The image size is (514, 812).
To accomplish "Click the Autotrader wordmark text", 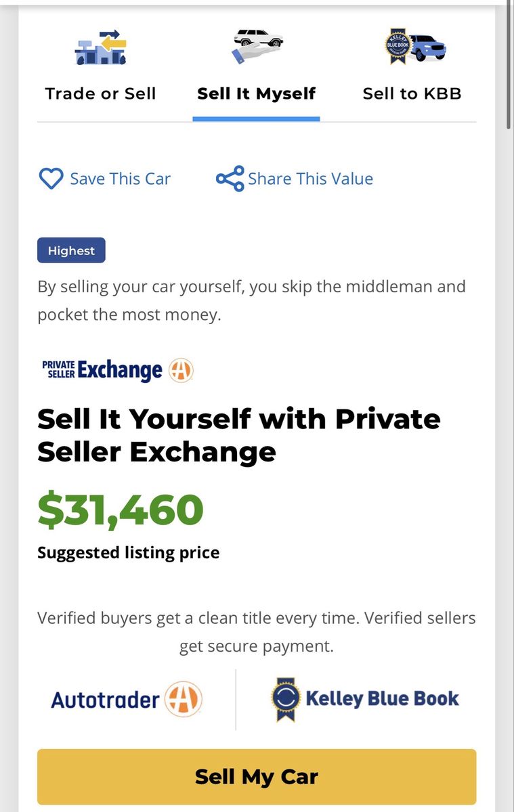I will click(x=106, y=699).
